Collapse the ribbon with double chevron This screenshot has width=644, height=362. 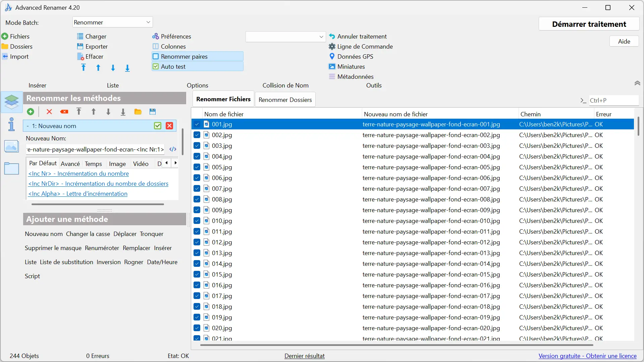pos(637,83)
